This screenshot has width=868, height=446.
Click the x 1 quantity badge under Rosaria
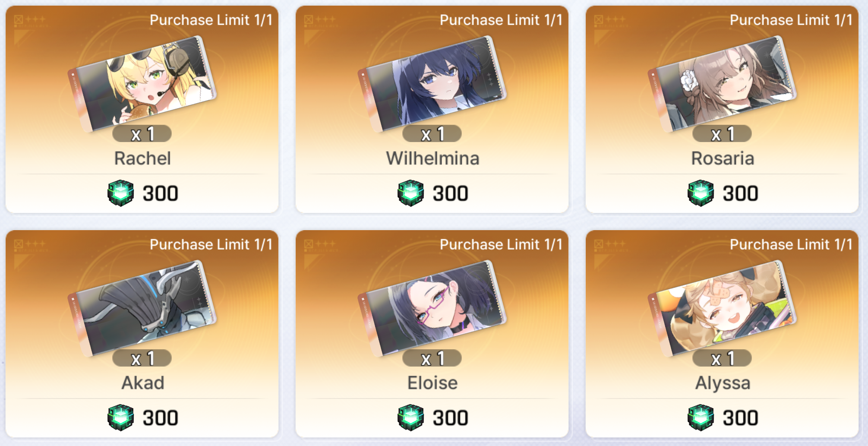point(722,133)
